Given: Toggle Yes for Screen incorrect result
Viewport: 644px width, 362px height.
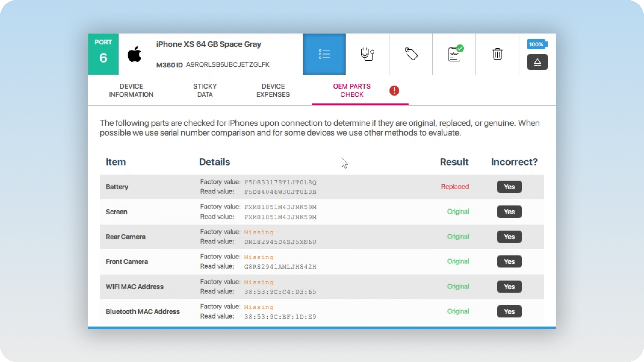Looking at the screenshot, I should [x=509, y=212].
